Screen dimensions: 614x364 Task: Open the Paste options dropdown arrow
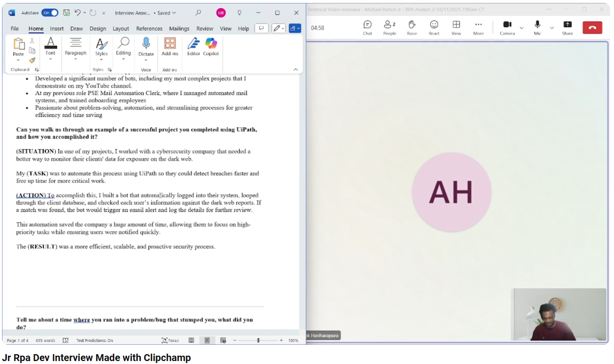pos(18,60)
